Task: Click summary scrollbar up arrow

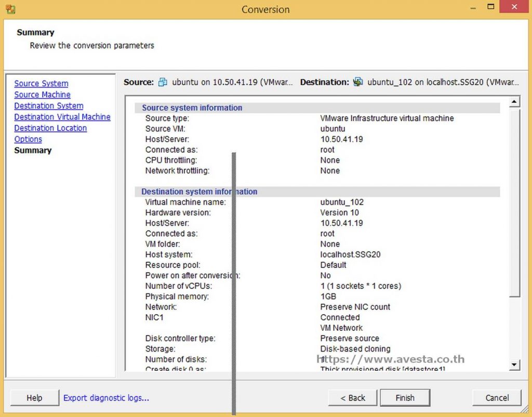Action: click(514, 102)
